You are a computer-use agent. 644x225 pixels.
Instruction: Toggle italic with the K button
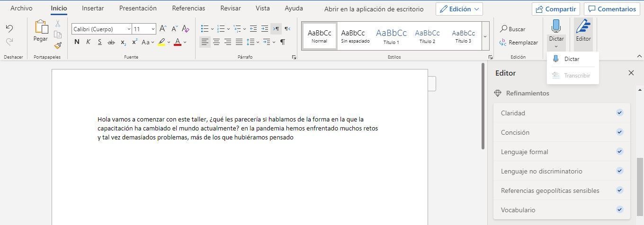tap(88, 42)
